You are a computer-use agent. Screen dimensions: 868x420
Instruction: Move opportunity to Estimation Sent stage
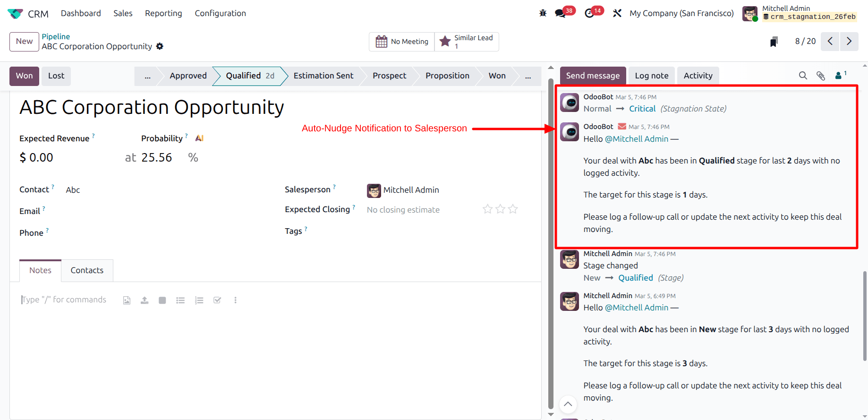click(323, 76)
